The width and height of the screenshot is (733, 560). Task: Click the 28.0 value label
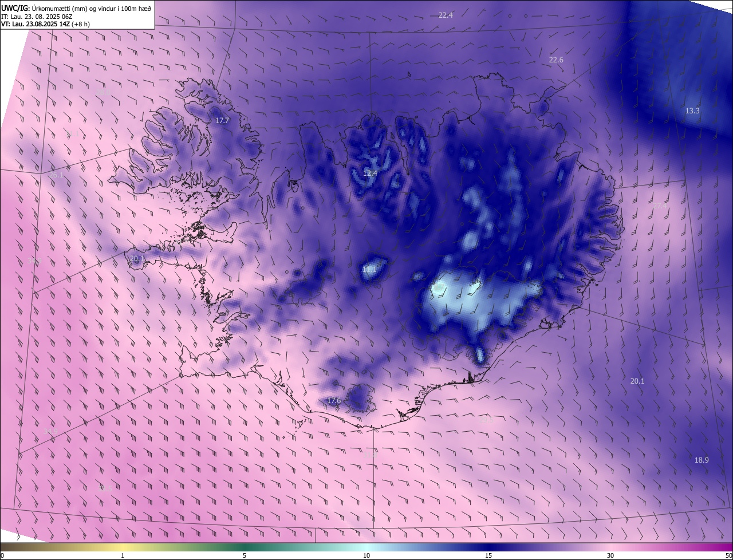tap(103, 92)
